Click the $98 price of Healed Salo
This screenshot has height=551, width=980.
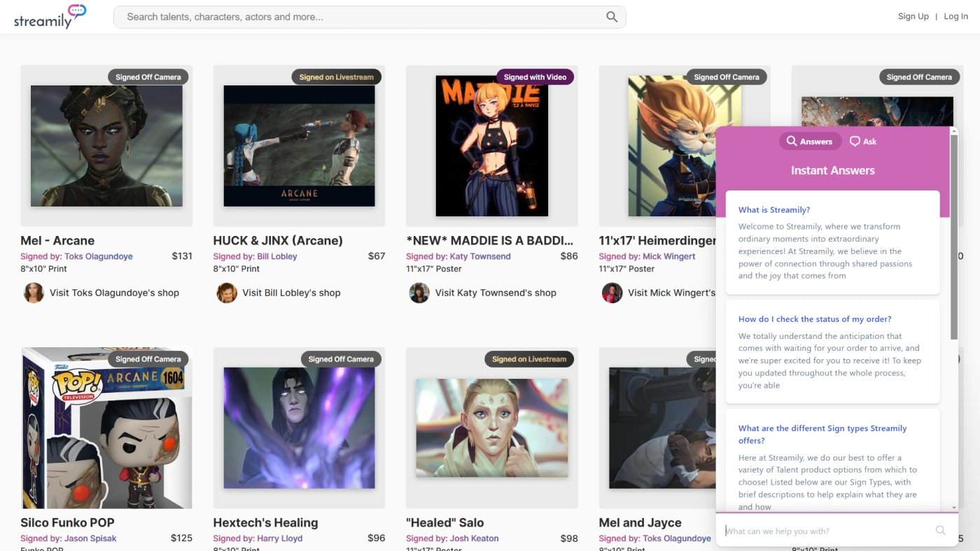(569, 538)
